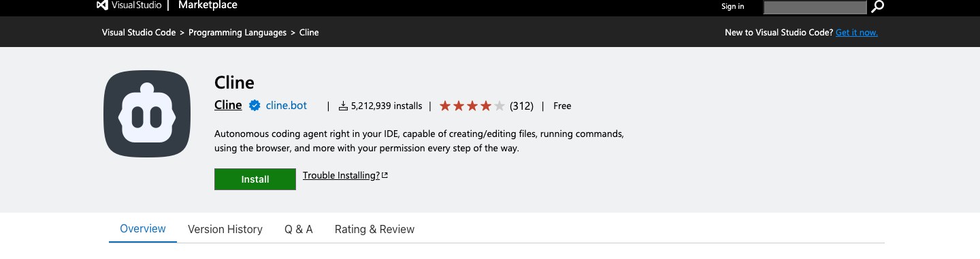Open the Cline publisher name link
The width and height of the screenshot is (980, 259).
coord(228,105)
